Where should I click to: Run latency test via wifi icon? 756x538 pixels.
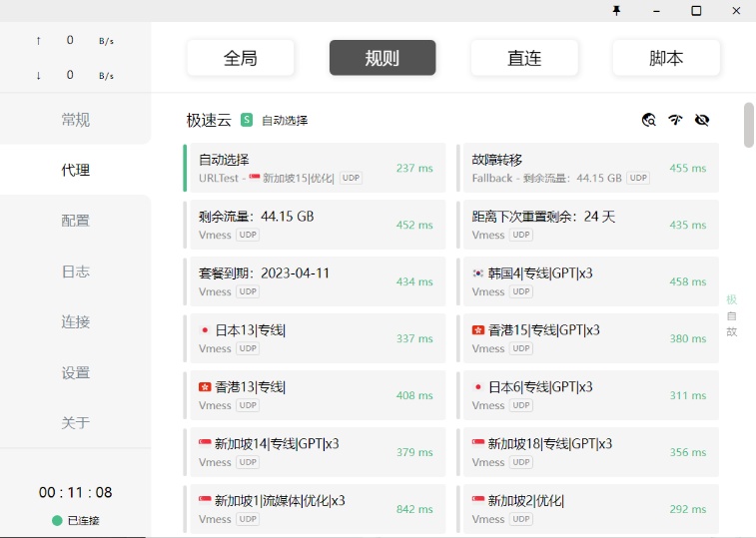[675, 120]
